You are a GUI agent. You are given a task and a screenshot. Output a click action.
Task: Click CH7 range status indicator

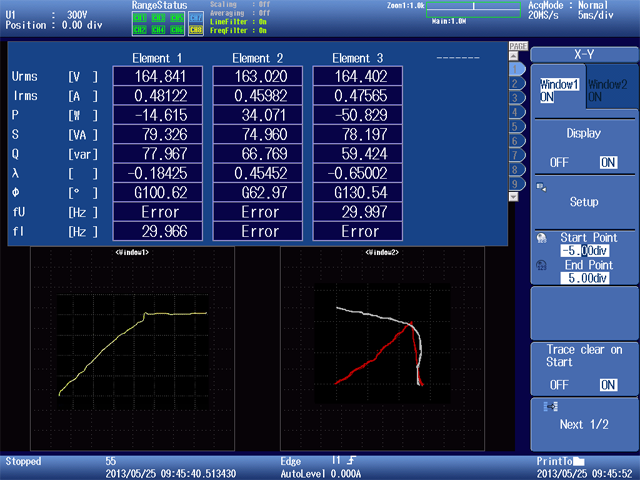[x=196, y=18]
